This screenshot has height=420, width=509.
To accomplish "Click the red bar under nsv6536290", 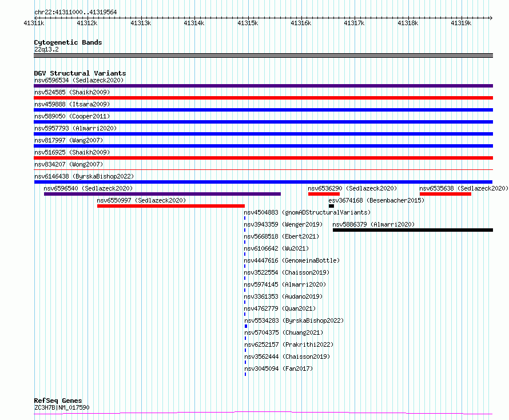I will (x=324, y=194).
